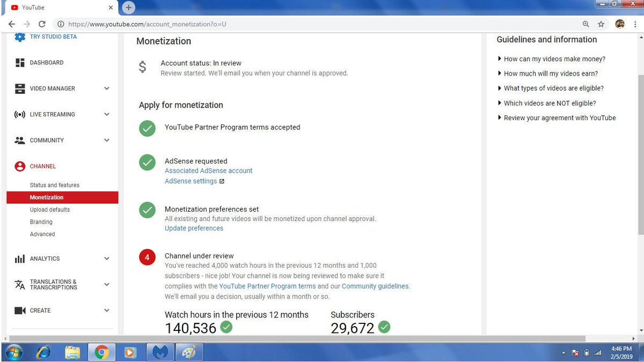Open Advanced channel settings
This screenshot has height=362, width=644.
pyautogui.click(x=42, y=234)
